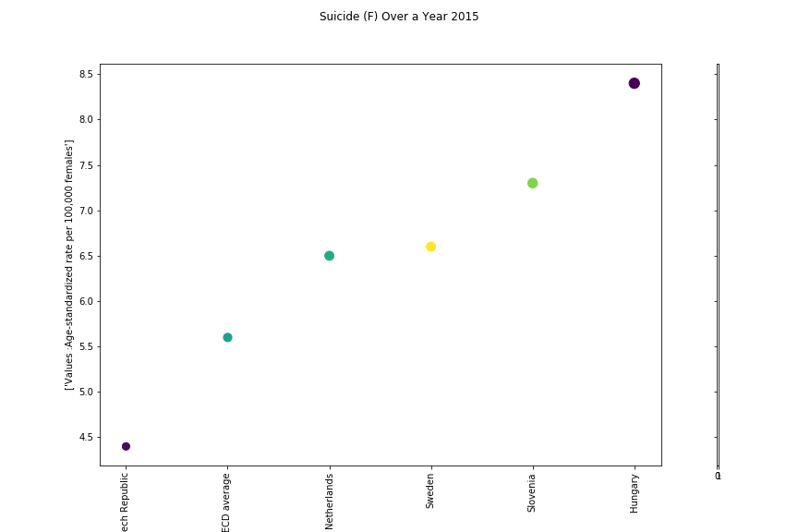
Task: Select the Slovenia x-axis label
Action: (x=532, y=493)
